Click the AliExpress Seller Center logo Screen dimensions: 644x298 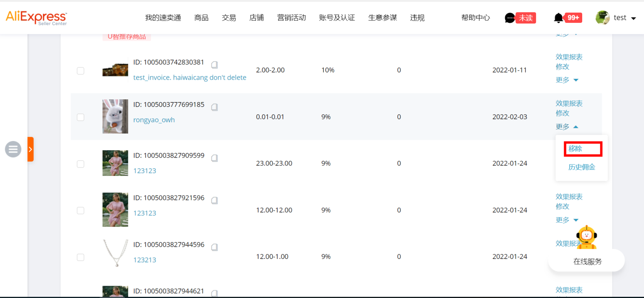pos(36,18)
